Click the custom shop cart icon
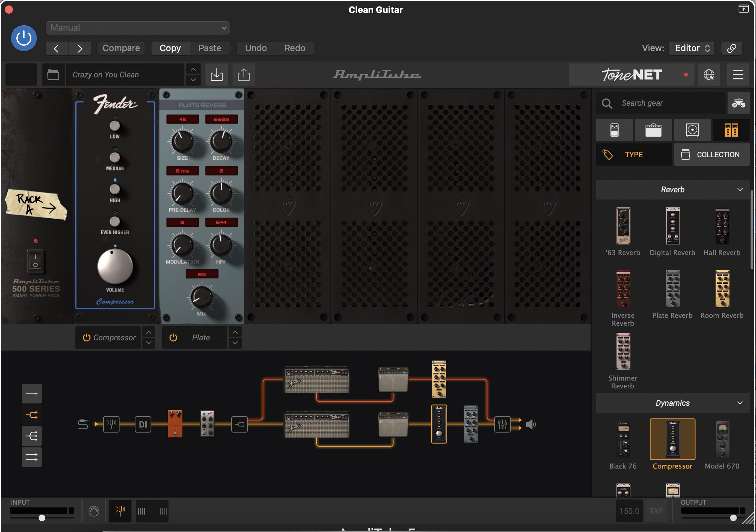The image size is (756, 532). pyautogui.click(x=739, y=103)
